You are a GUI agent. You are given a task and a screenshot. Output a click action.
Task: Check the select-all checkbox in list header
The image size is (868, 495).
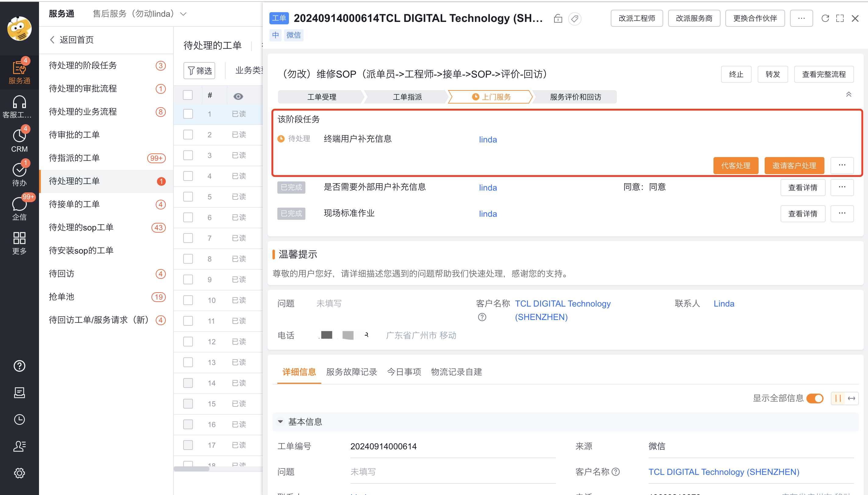(x=188, y=95)
